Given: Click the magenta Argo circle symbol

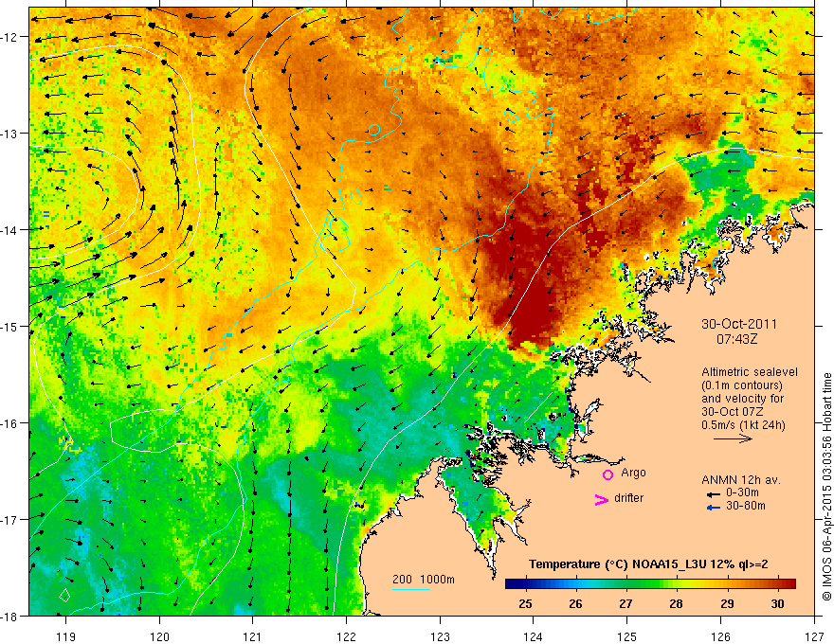Looking at the screenshot, I should (x=607, y=474).
